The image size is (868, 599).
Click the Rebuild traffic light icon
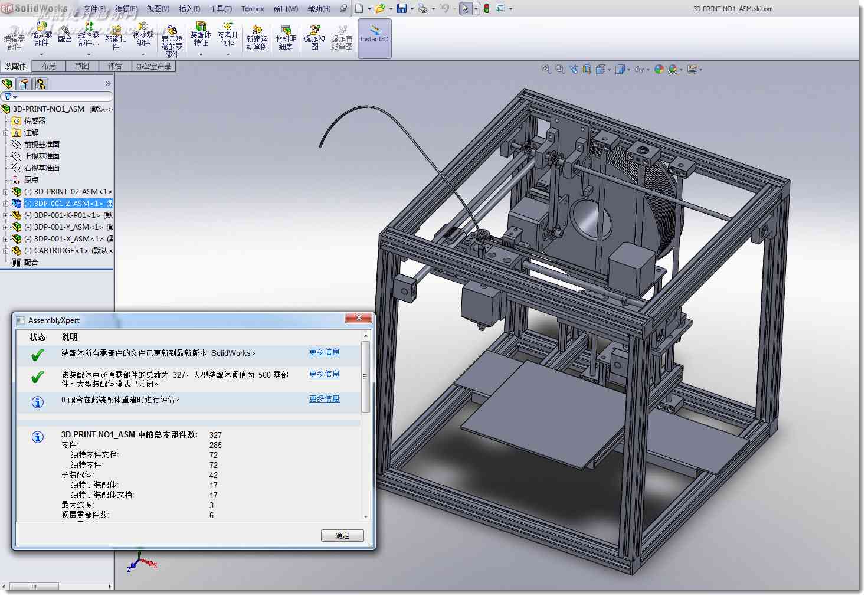click(487, 8)
